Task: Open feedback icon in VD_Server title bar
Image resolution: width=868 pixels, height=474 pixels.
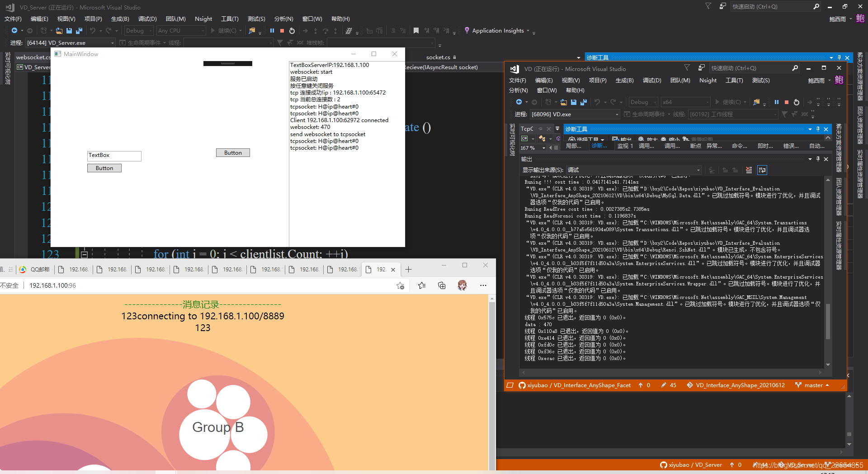Action: coord(722,6)
